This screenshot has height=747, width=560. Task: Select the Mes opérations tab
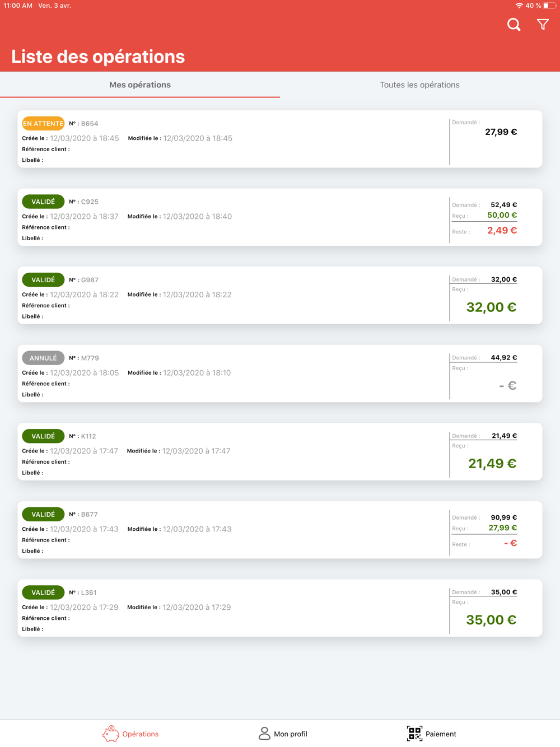pos(140,85)
